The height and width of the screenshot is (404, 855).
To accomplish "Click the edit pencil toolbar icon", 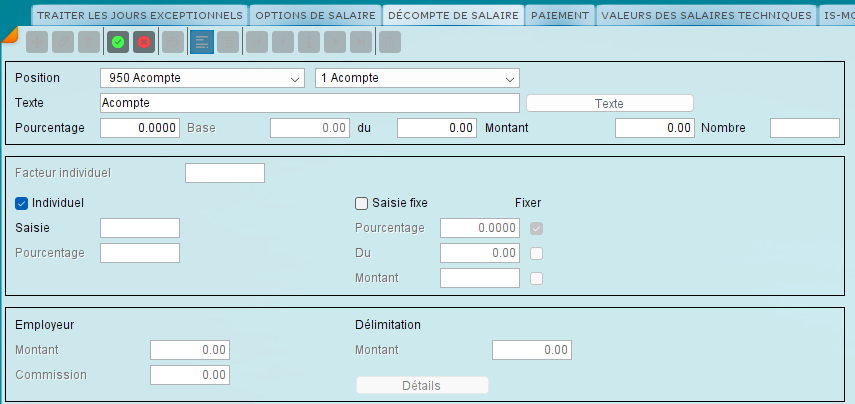I will (63, 42).
